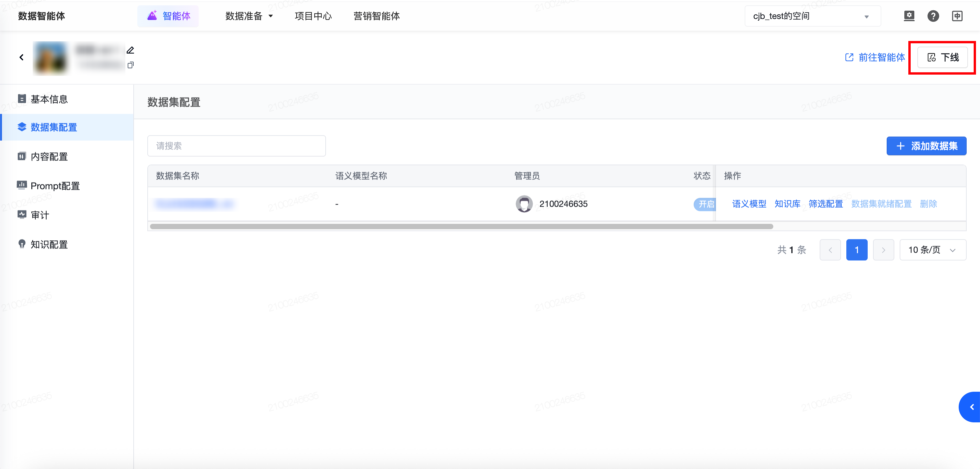This screenshot has width=980, height=469.
Task: Click the pencil edit name icon
Action: [x=130, y=50]
